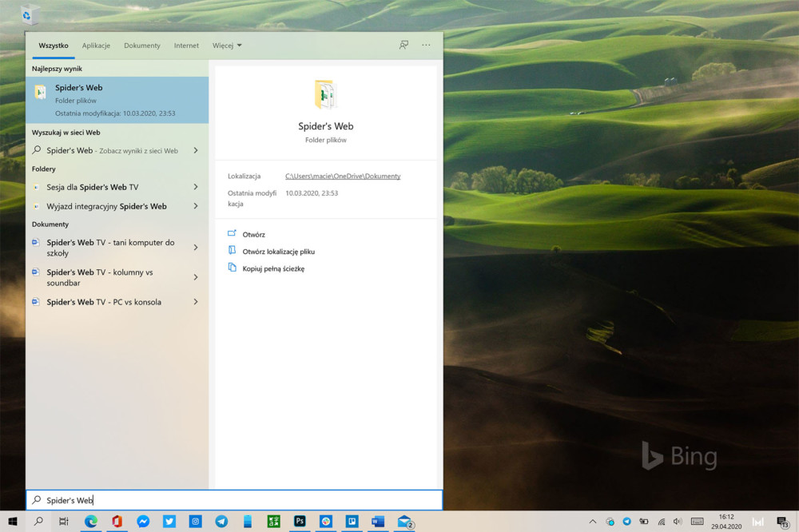Screen dimensions: 799x532
Task: Expand PC vs konsola result chevron
Action: tap(196, 302)
